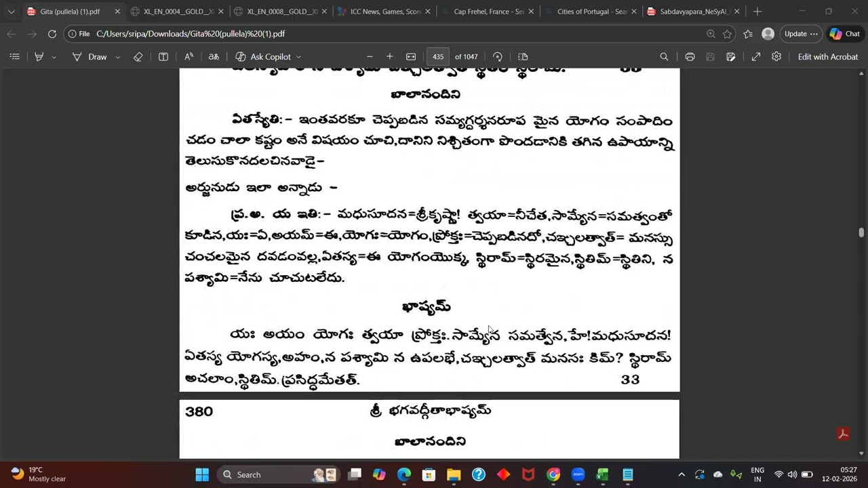This screenshot has height=488, width=868.
Task: Open the weather widget showing 19°C
Action: (39, 474)
